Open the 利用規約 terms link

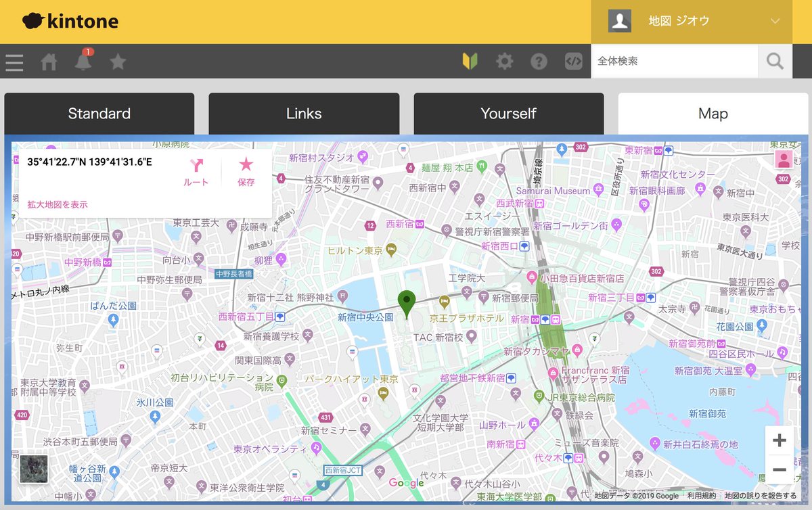(x=702, y=496)
